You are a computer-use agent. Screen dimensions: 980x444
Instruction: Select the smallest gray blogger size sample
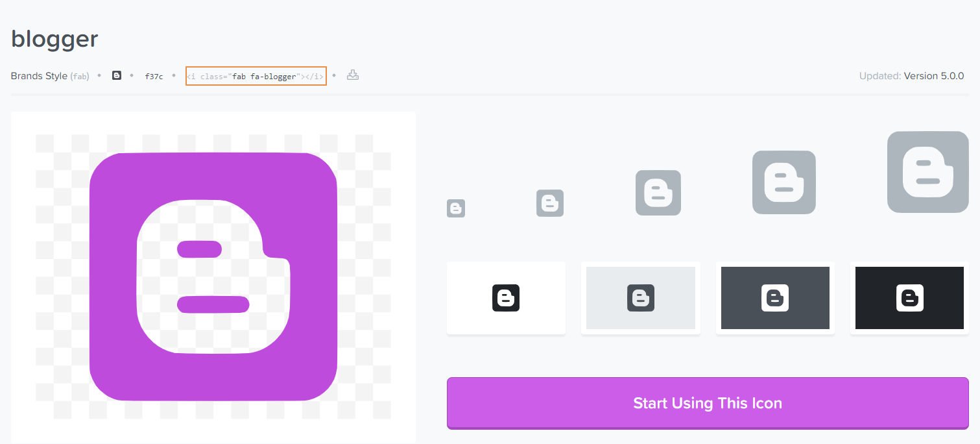456,208
